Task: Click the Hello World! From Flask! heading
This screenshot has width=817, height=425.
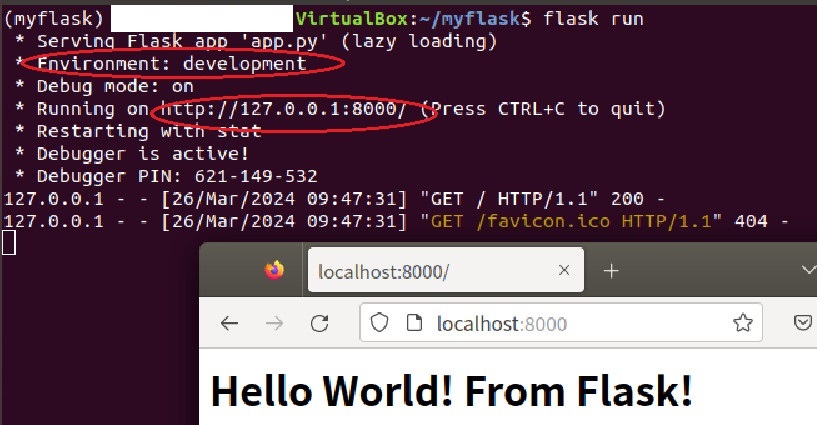Action: pyautogui.click(x=451, y=390)
